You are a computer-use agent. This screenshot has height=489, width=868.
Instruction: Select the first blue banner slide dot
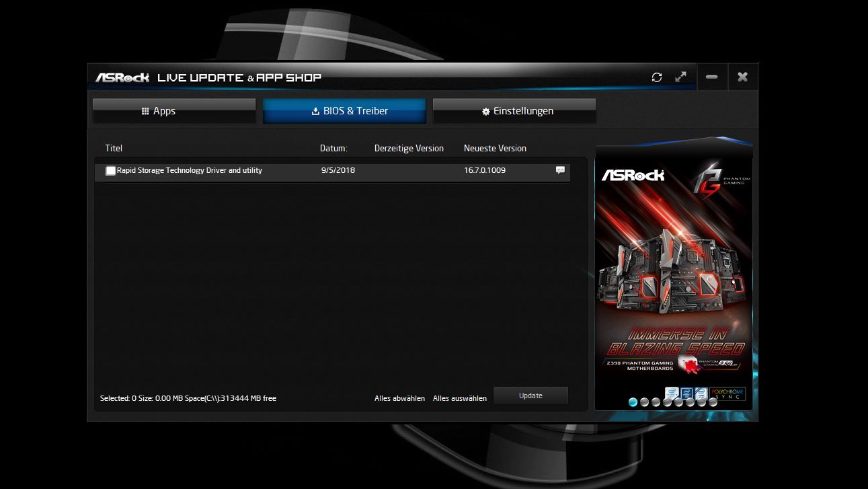coord(633,402)
